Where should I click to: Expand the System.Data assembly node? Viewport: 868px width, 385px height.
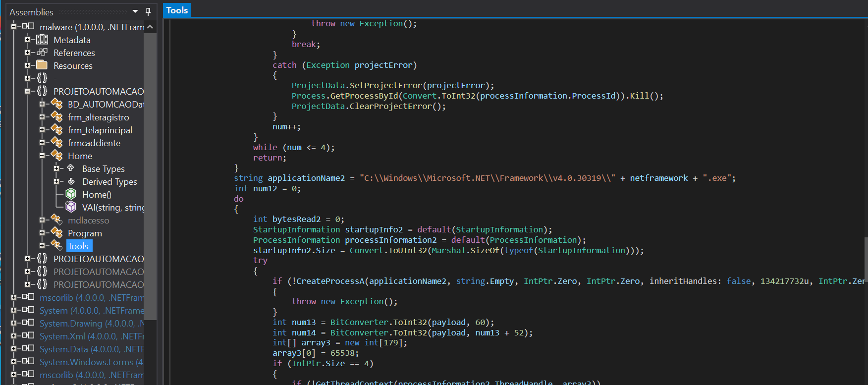click(14, 348)
